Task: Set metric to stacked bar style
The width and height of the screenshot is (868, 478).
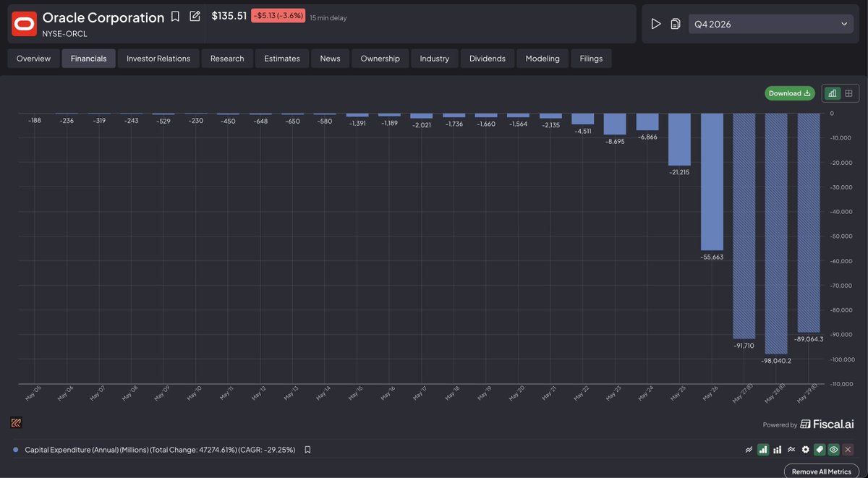Action: coord(778,450)
